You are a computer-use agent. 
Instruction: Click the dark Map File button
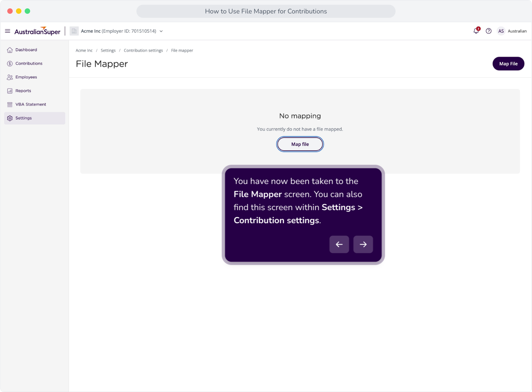[x=508, y=64]
